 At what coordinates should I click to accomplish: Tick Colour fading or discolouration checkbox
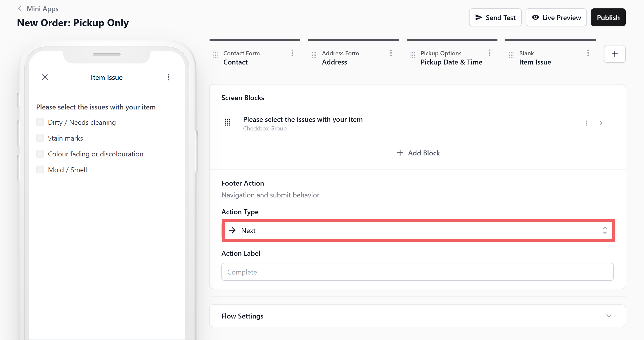[40, 154]
